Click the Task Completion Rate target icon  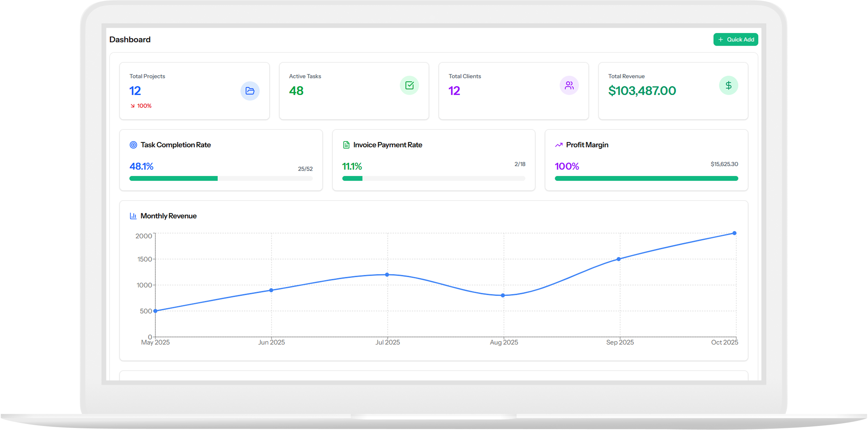pos(133,145)
